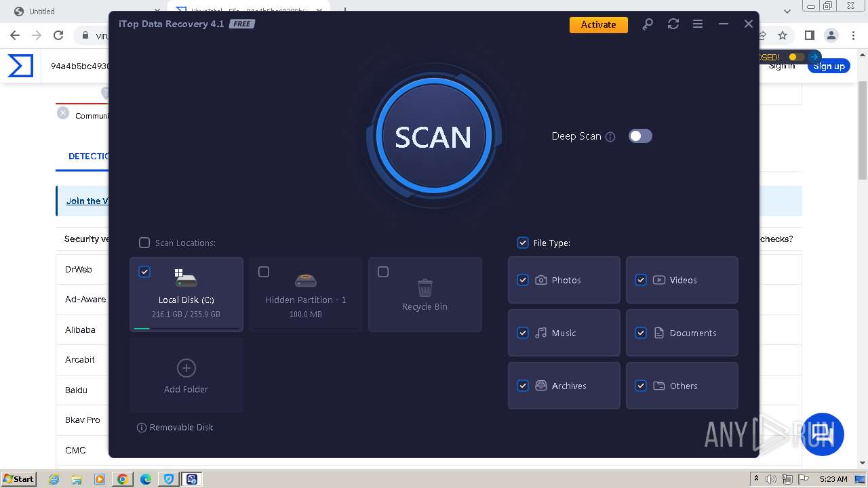Close the iTop Data Recovery window
The image size is (868, 488).
(749, 24)
